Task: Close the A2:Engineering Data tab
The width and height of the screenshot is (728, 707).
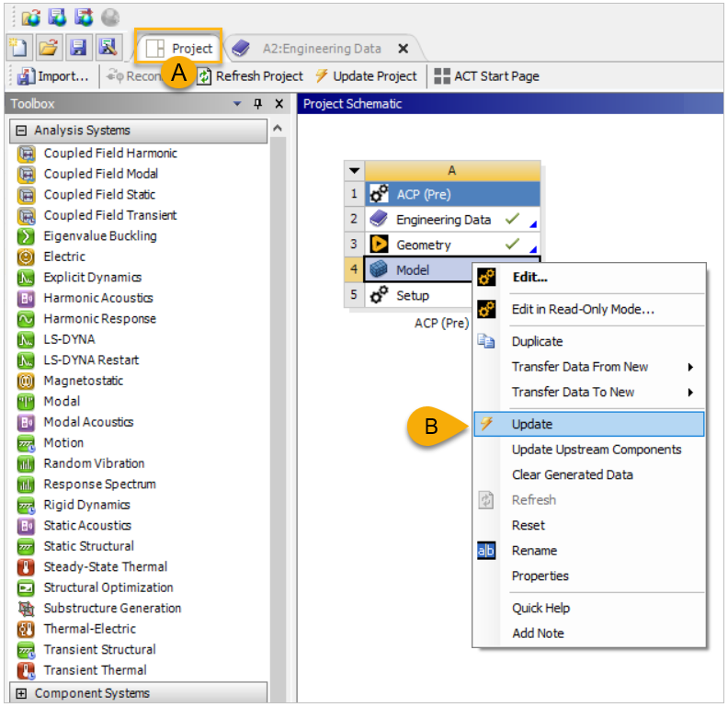Action: pos(403,49)
